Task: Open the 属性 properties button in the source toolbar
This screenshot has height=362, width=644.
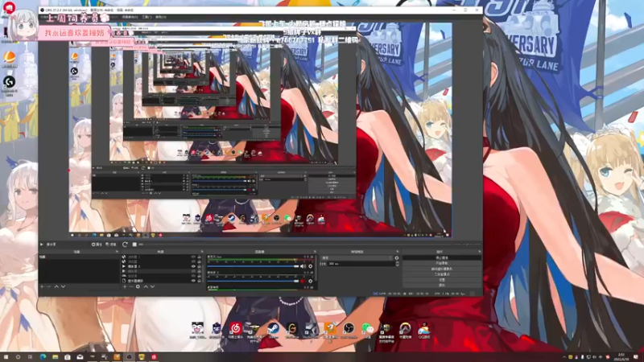Action: [x=97, y=245]
